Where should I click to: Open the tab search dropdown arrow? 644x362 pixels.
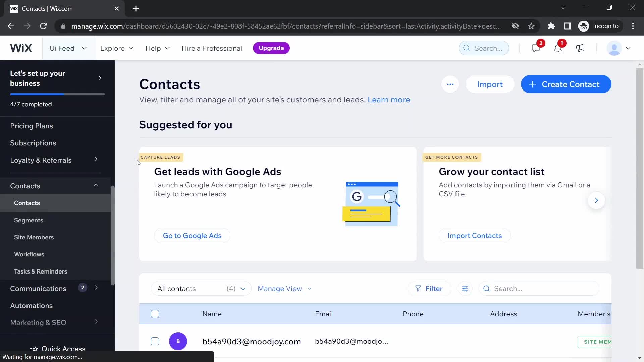point(563,7)
